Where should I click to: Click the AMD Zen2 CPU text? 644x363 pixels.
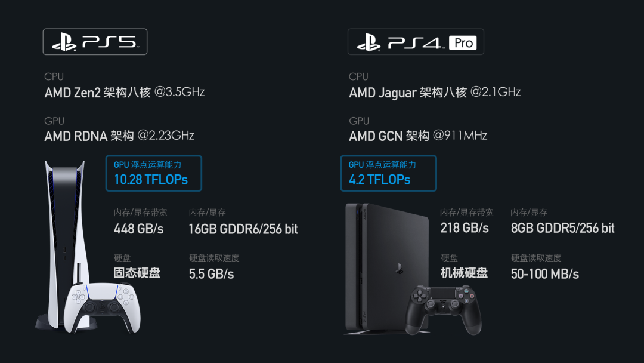125,93
